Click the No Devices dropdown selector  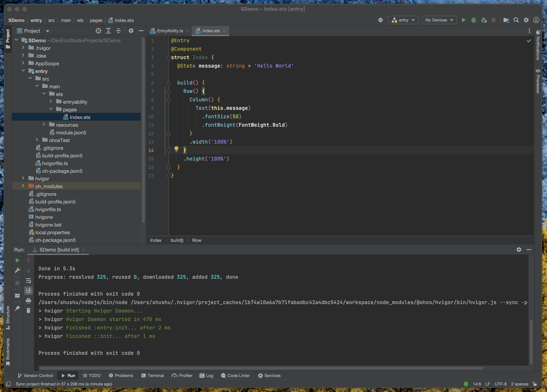tap(439, 20)
